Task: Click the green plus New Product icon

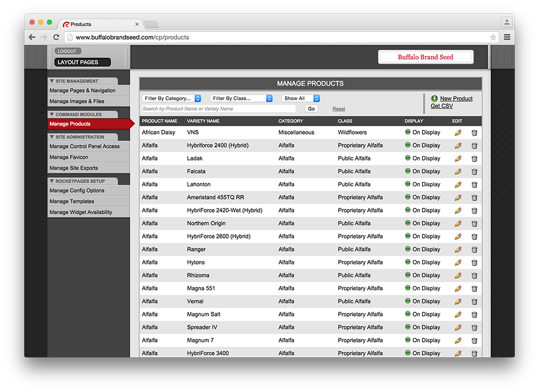Action: pyautogui.click(x=434, y=99)
